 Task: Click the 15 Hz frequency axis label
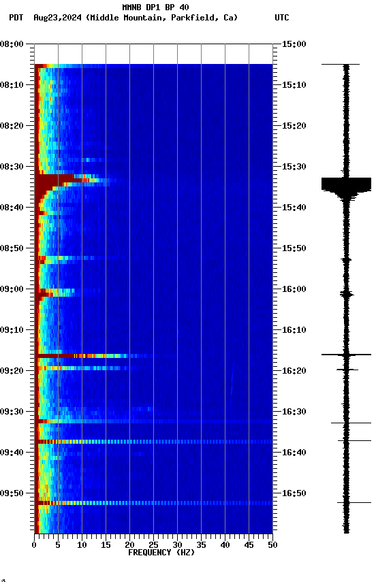[x=106, y=545]
